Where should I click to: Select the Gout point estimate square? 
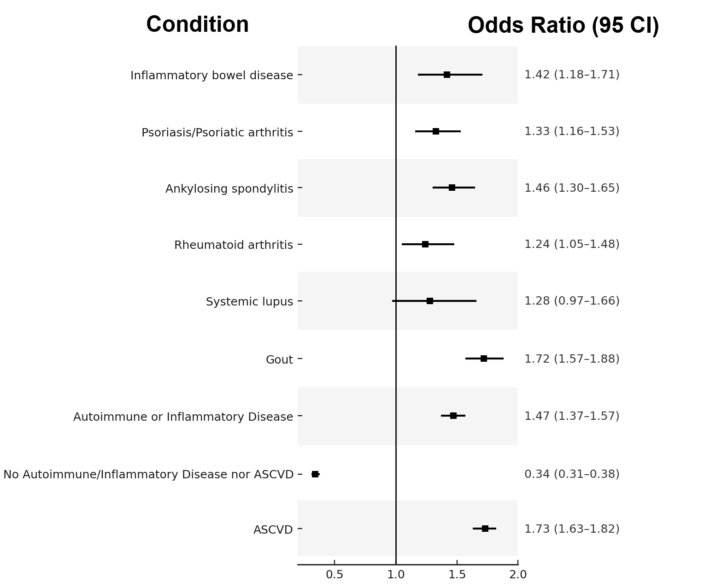pyautogui.click(x=484, y=359)
